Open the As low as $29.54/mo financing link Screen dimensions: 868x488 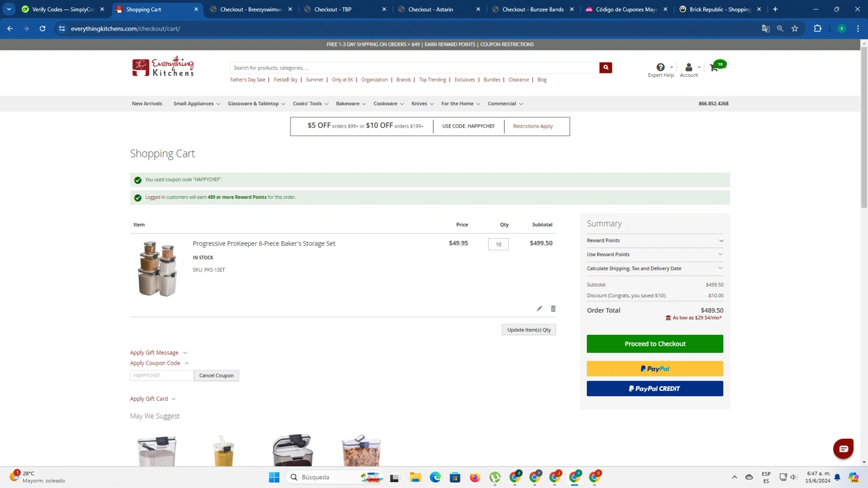pos(694,318)
